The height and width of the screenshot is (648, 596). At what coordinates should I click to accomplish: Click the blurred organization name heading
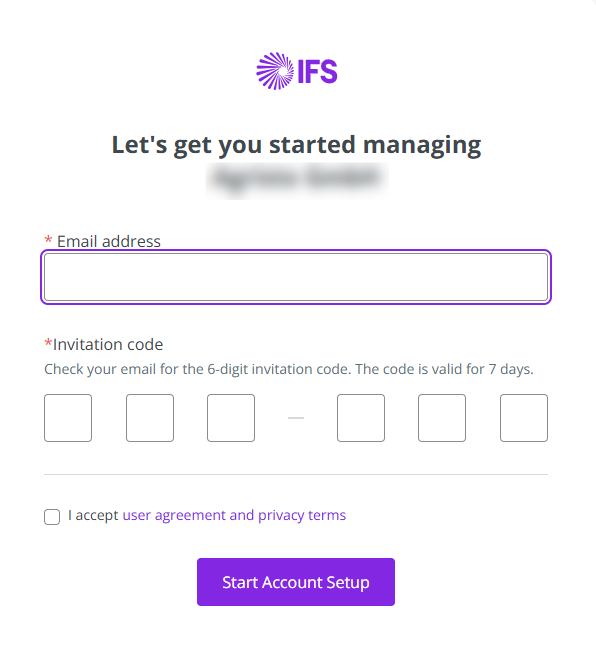tap(297, 178)
